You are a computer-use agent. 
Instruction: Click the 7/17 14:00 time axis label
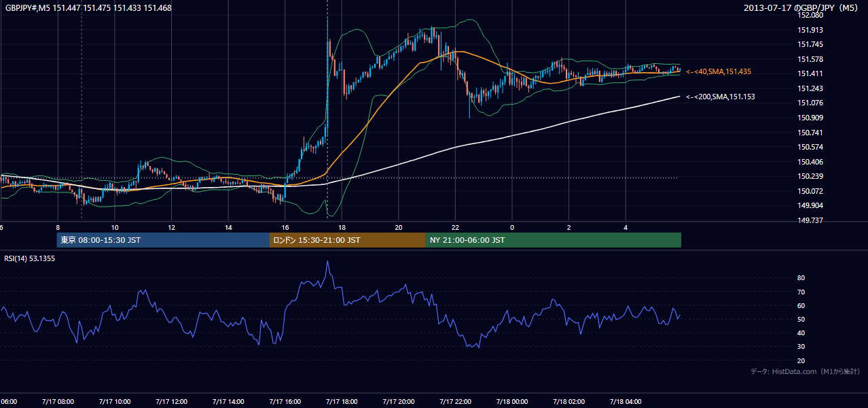click(x=228, y=401)
